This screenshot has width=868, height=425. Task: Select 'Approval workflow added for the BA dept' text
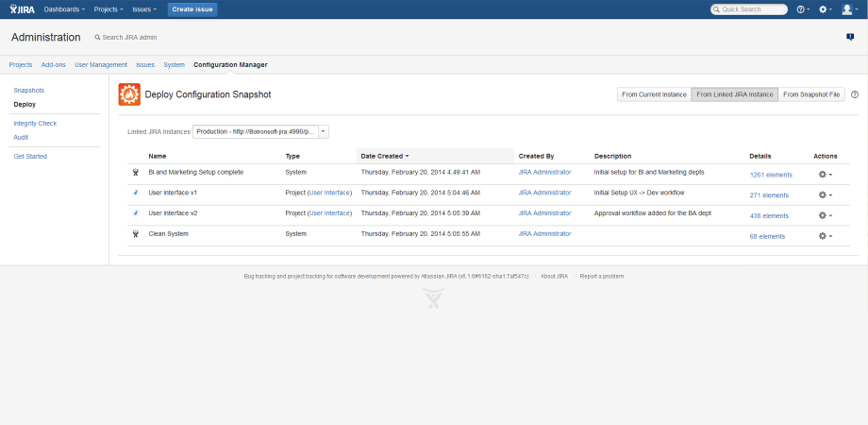pyautogui.click(x=653, y=213)
